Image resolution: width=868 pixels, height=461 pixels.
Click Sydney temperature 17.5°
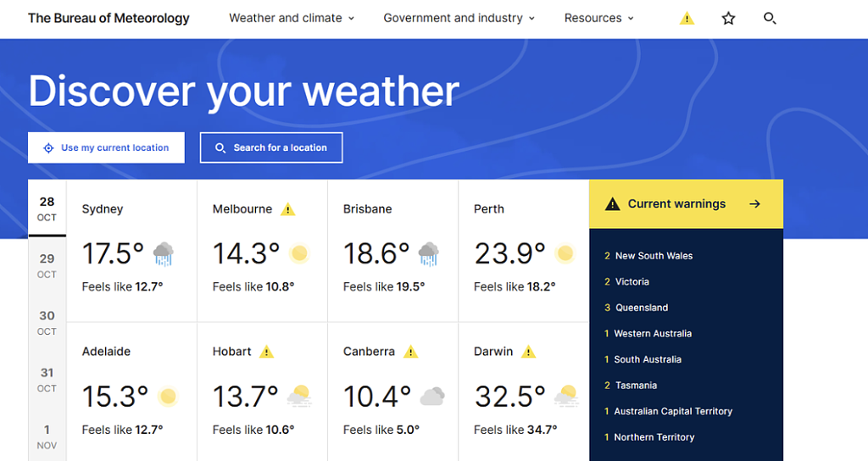(x=113, y=254)
